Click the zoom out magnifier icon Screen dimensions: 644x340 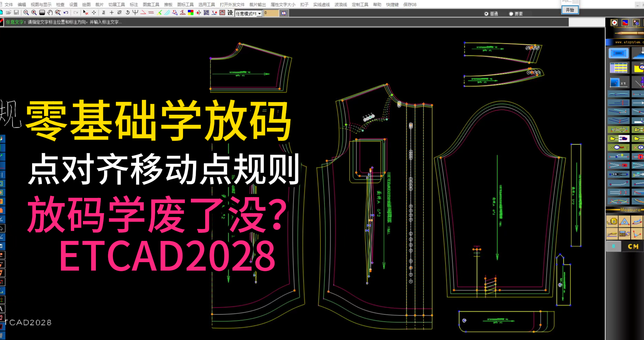[26, 13]
